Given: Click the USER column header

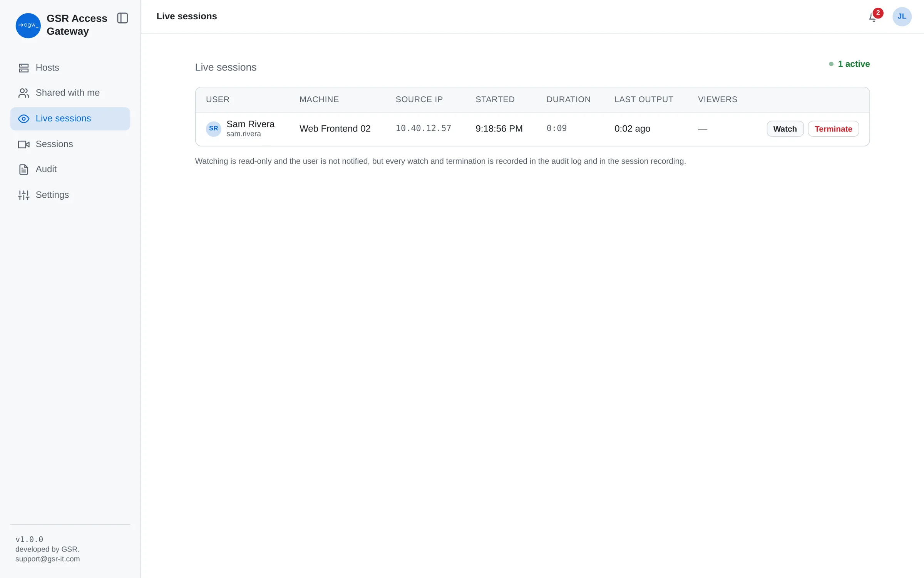Looking at the screenshot, I should (x=218, y=99).
